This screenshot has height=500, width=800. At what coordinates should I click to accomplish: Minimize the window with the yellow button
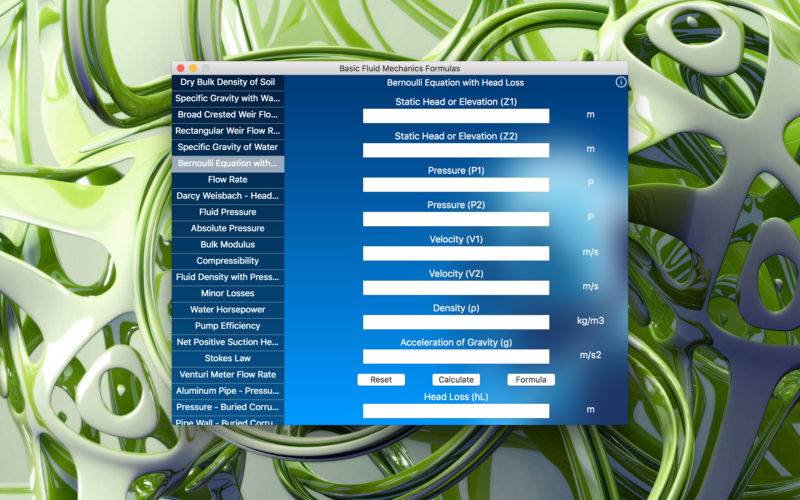point(193,68)
